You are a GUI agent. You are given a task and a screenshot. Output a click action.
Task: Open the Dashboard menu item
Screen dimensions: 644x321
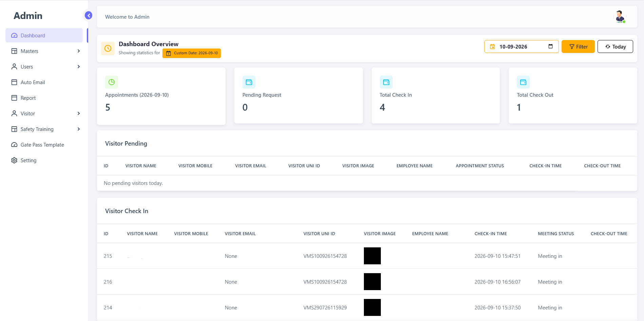coord(44,35)
